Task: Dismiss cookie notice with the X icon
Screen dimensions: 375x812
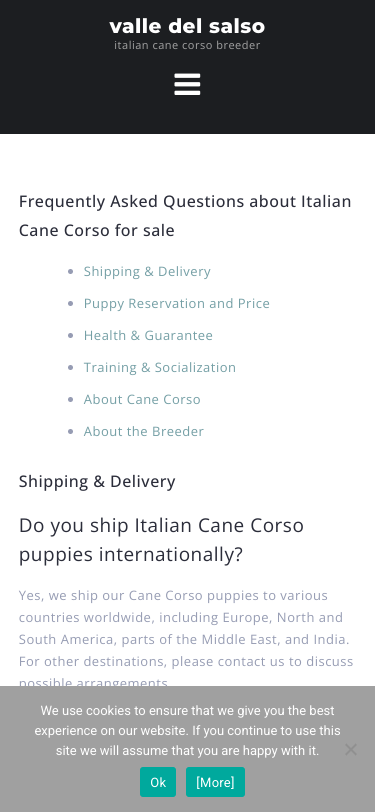Action: [351, 749]
